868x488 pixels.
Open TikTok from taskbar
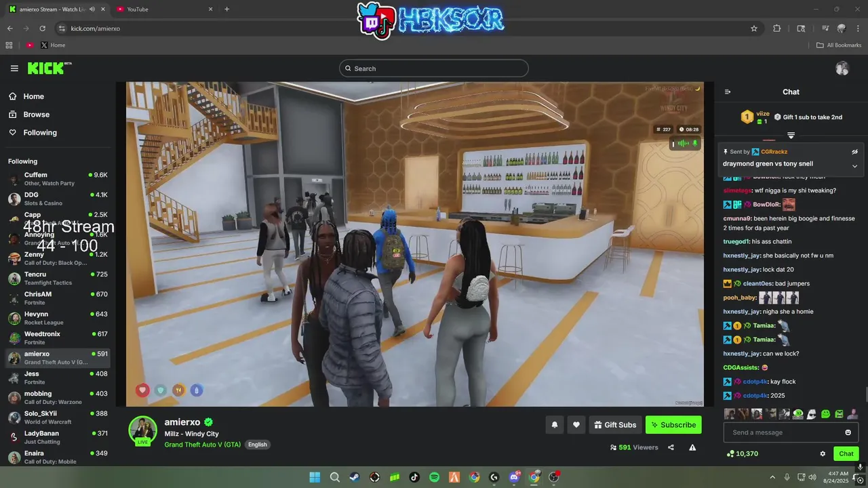[414, 477]
